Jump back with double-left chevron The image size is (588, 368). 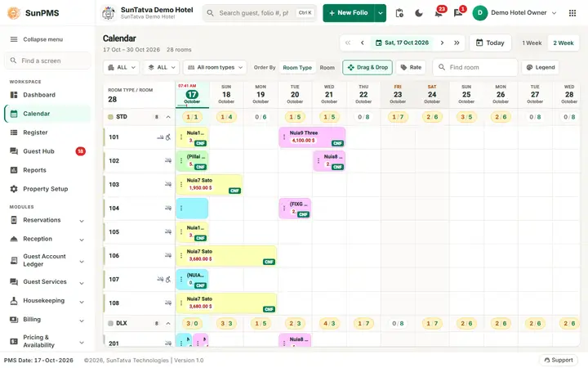348,43
